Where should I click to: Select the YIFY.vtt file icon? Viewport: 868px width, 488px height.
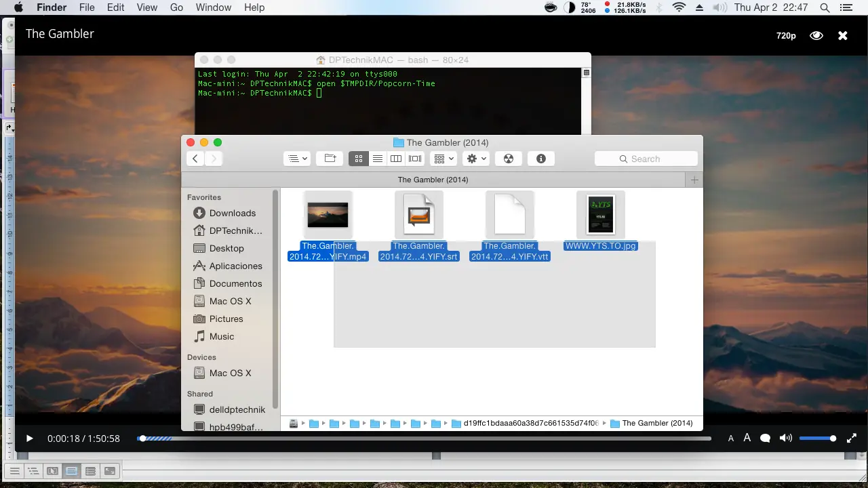(509, 215)
